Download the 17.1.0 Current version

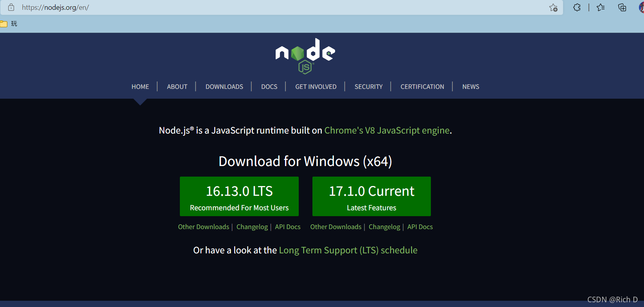click(371, 196)
